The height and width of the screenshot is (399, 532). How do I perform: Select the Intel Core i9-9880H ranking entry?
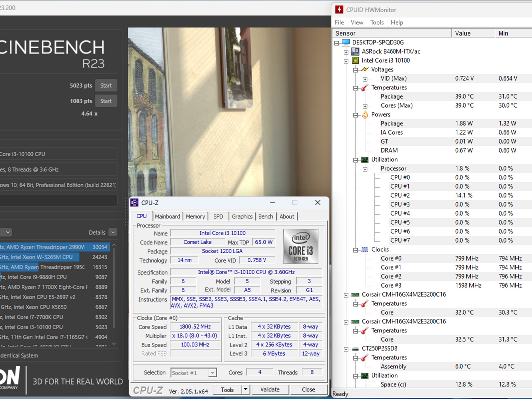(x=55, y=277)
